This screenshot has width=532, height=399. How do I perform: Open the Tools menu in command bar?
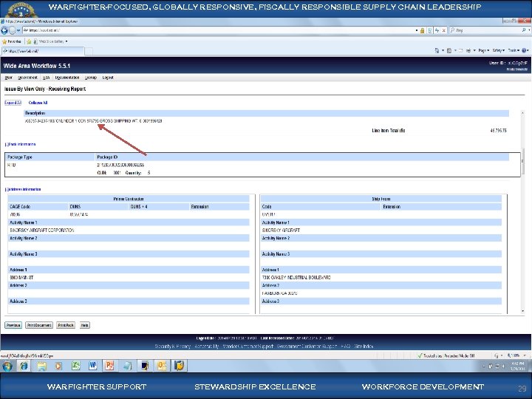514,50
